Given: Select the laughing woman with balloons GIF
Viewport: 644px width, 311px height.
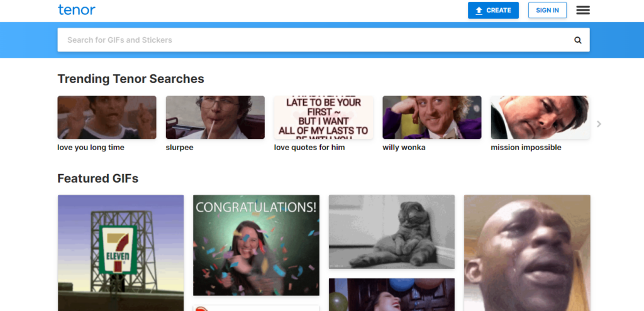Looking at the screenshot, I should point(392,295).
